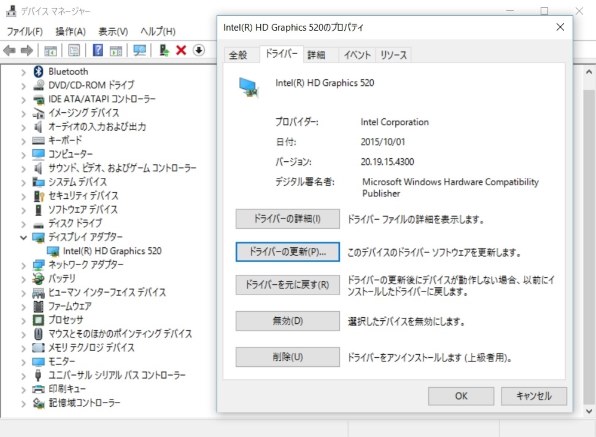
Task: Click the scrollbar down arrow in Device Manager
Action: pos(589,411)
